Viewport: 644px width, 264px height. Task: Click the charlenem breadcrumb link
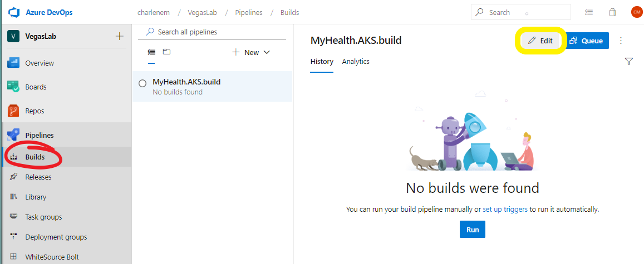coord(154,12)
